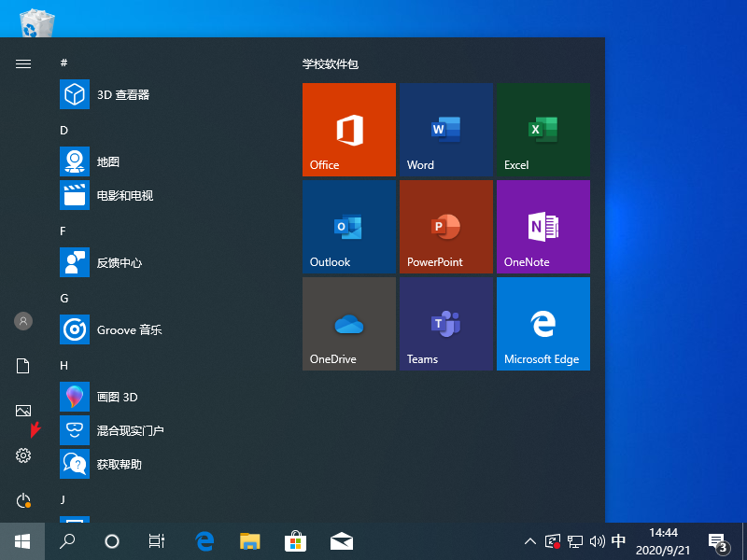Launch PowerPoint from its tile
Screen dimensions: 747x560
coord(445,227)
